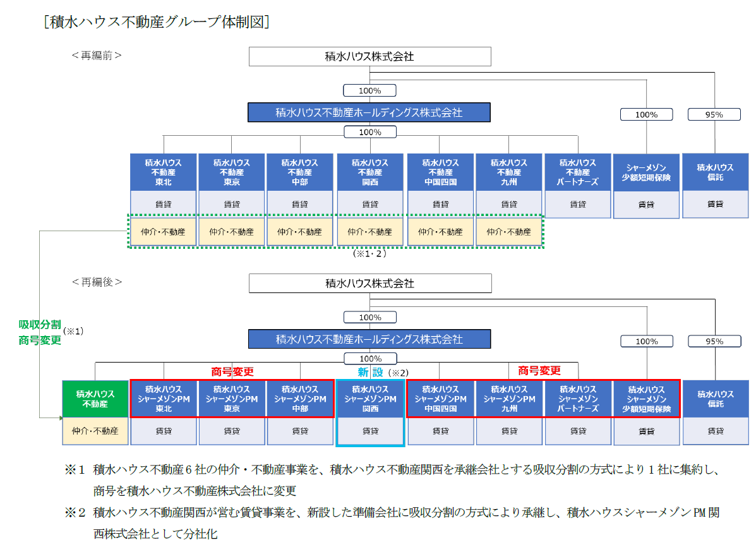756x547 pixels.
Task: Click 積水ハウス不動産 関西 company box
Action: (x=370, y=172)
